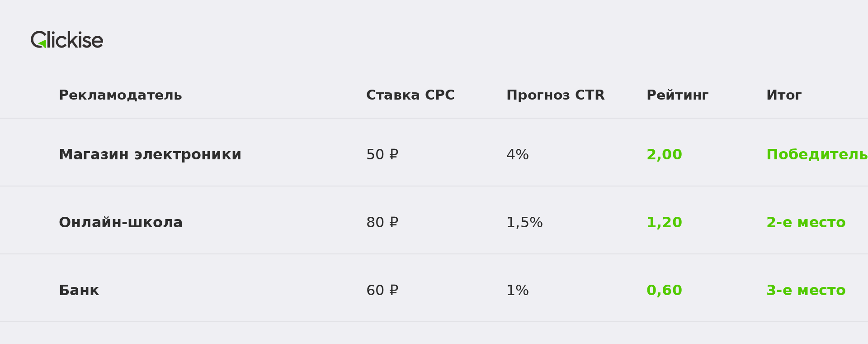Screen dimensions: 868x344
Task: Click the 2,00 rating value
Action: 664,155
